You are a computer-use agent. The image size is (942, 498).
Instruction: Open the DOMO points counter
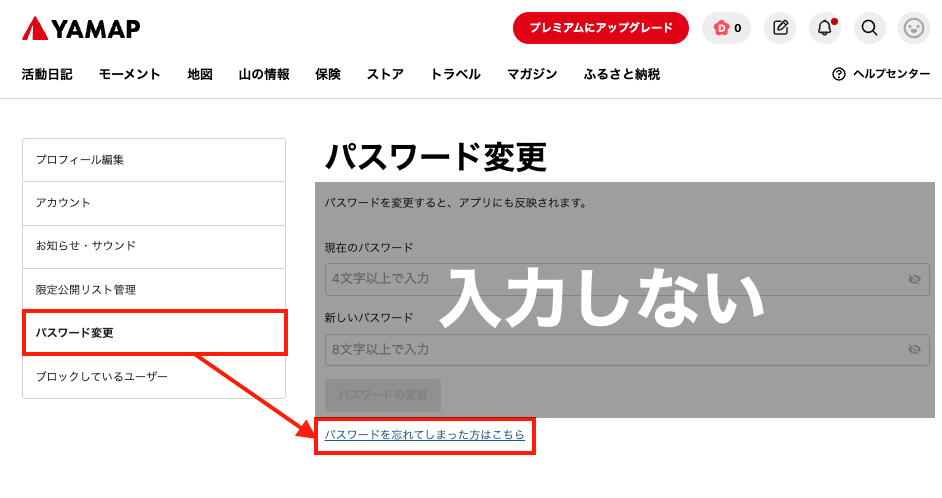(726, 28)
